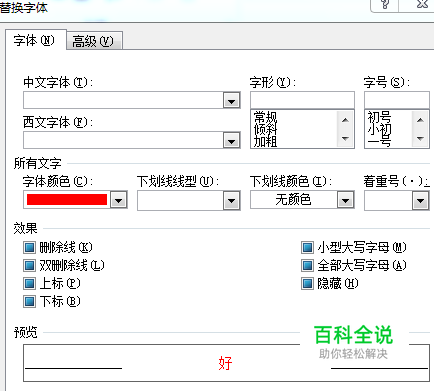This screenshot has height=391, width=434.
Task: Check the 隐藏(H) option
Action: click(307, 284)
